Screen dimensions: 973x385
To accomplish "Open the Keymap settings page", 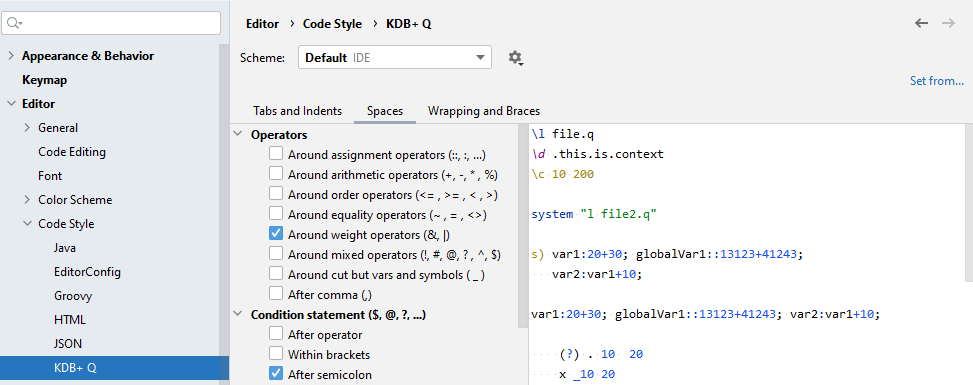I will pyautogui.click(x=44, y=80).
